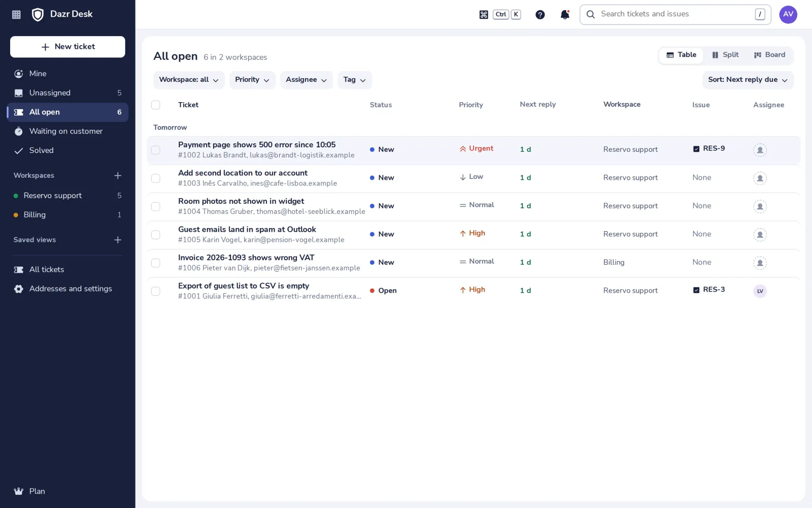Select checkbox for Room photos not shown ticket
Image resolution: width=812 pixels, height=508 pixels.
click(x=156, y=206)
